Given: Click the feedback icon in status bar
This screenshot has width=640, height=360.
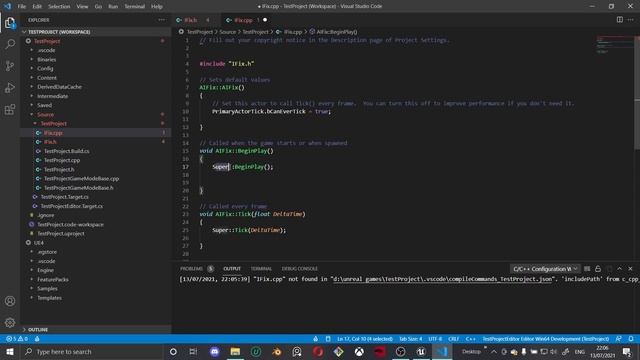Looking at the screenshot, I should (x=619, y=339).
